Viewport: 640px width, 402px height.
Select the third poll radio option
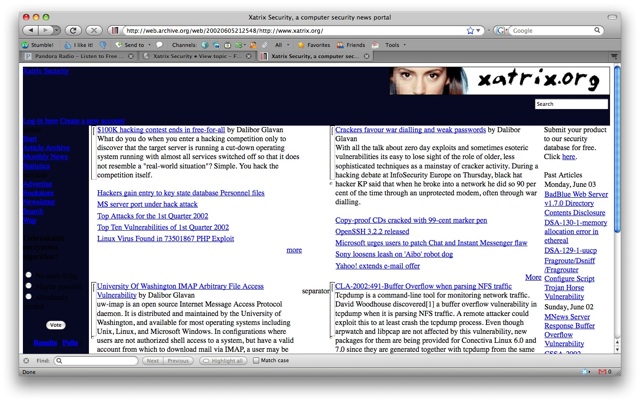(x=29, y=297)
